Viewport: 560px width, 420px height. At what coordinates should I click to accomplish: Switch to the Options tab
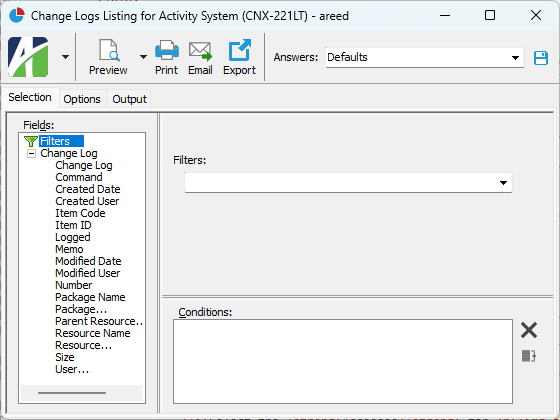coord(82,99)
